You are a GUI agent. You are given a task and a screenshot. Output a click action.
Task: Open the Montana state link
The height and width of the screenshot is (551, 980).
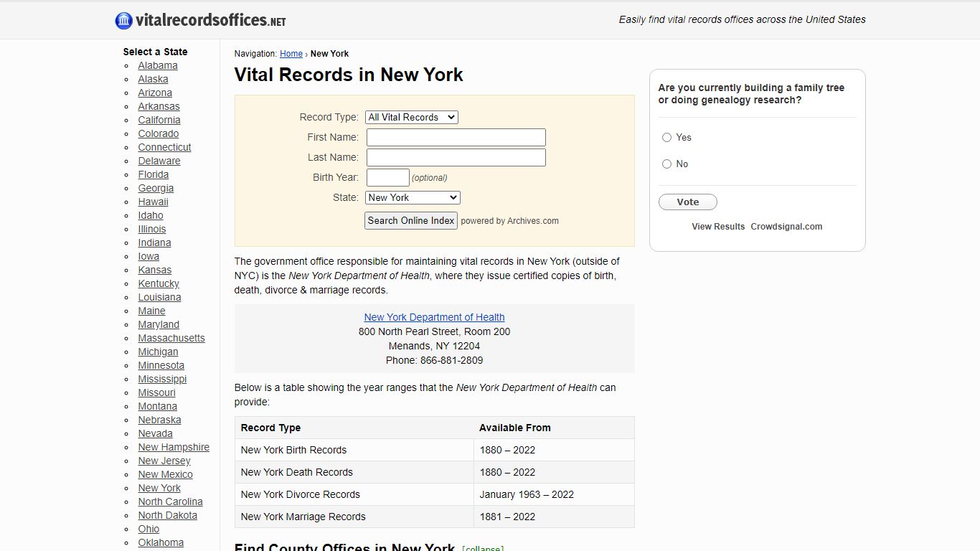(157, 406)
